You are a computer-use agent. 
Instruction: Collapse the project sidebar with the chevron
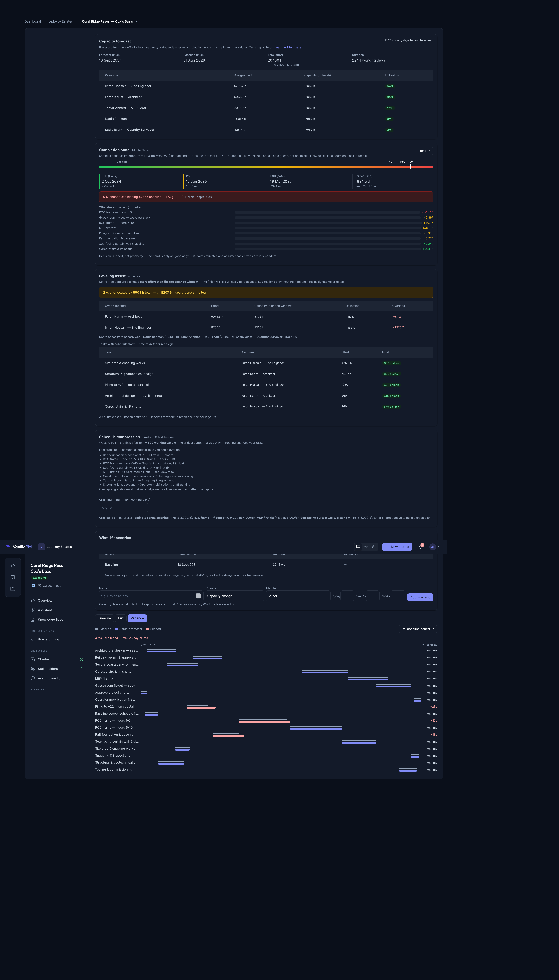tap(80, 566)
